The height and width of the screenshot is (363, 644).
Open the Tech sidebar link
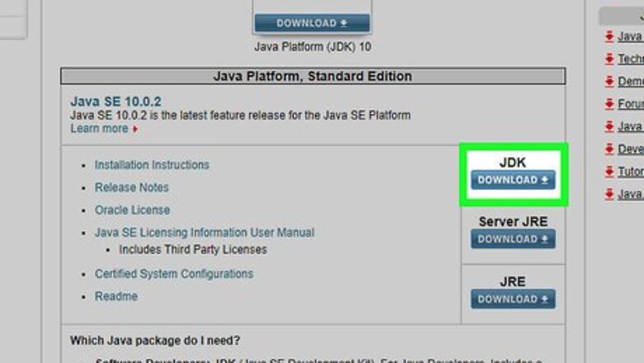click(631, 59)
